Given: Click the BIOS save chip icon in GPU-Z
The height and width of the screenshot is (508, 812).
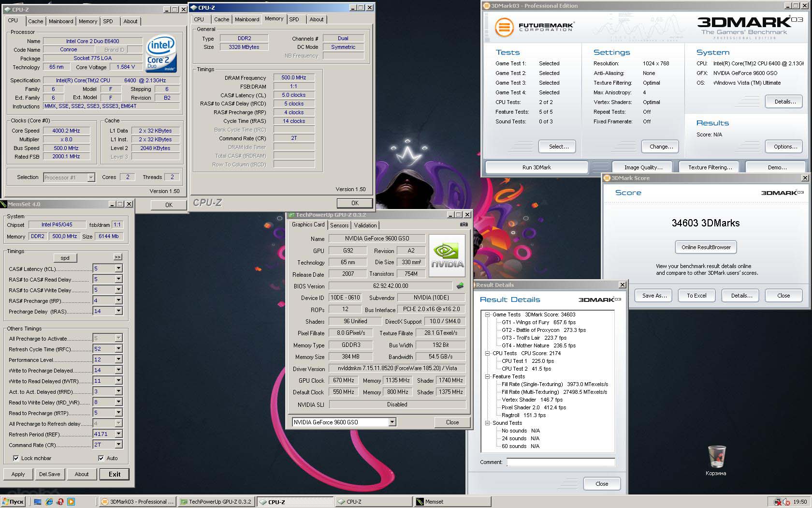Looking at the screenshot, I should tap(460, 286).
